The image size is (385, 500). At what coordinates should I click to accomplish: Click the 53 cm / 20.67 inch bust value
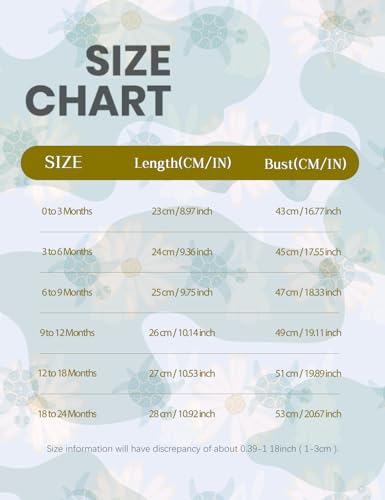308,414
